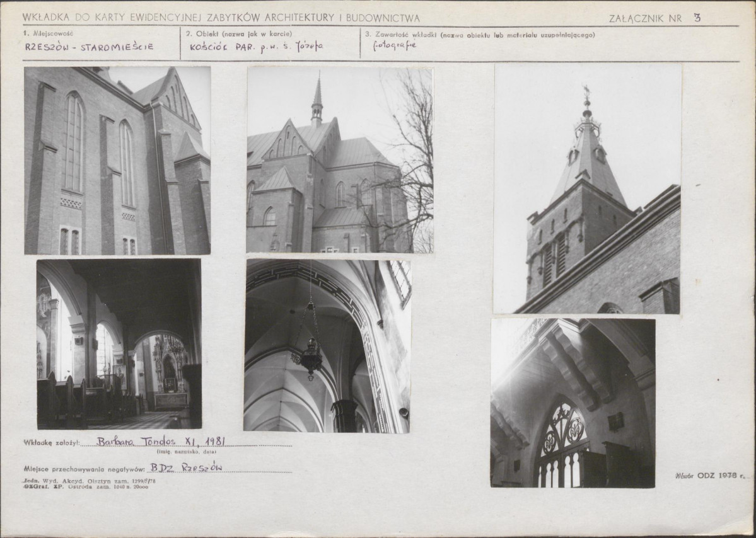Click the attachment number 3 field
This screenshot has height=538, width=756.
coord(697,18)
